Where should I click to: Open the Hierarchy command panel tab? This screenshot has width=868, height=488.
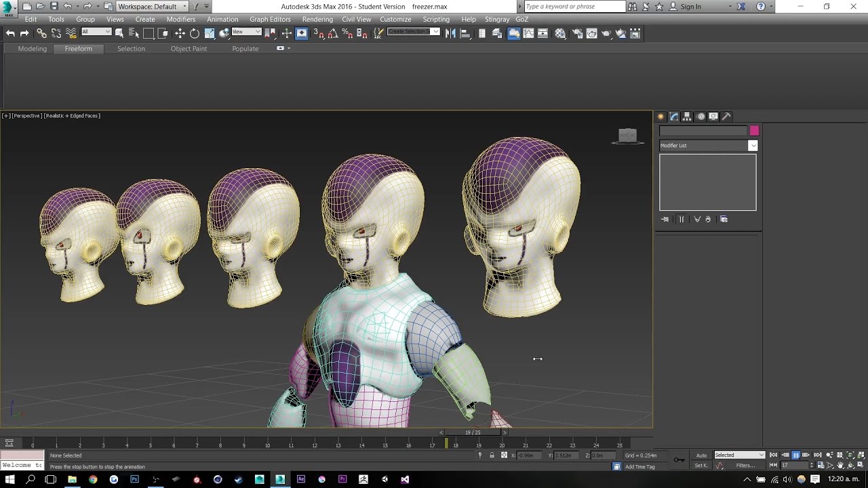click(x=687, y=117)
